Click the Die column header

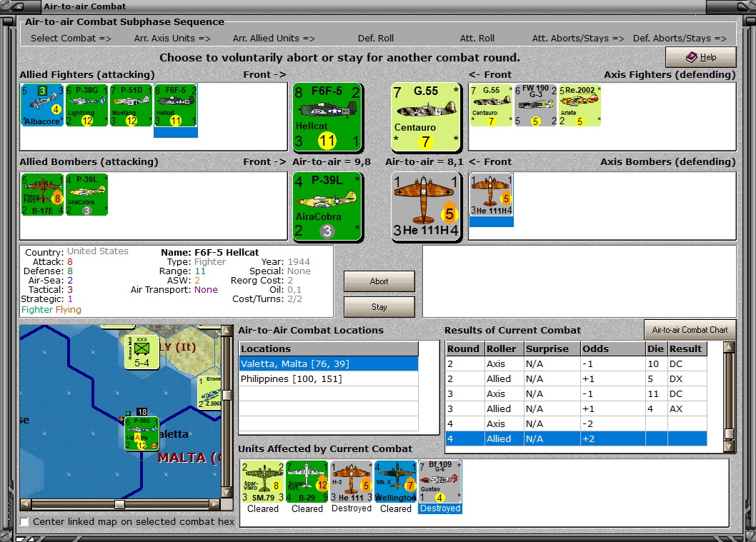click(656, 348)
